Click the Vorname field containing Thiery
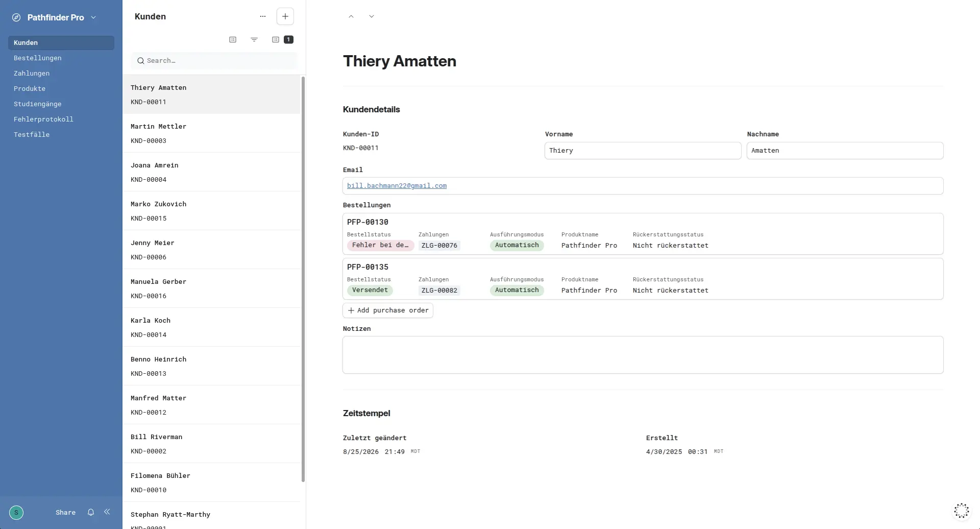The width and height of the screenshot is (980, 529). pyautogui.click(x=643, y=151)
